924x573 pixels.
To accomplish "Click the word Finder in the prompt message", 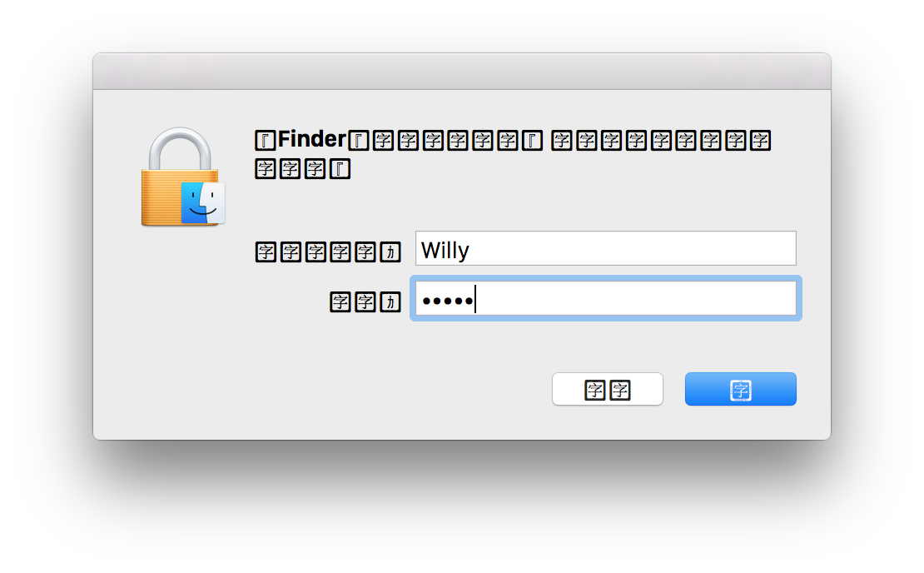I will (311, 139).
